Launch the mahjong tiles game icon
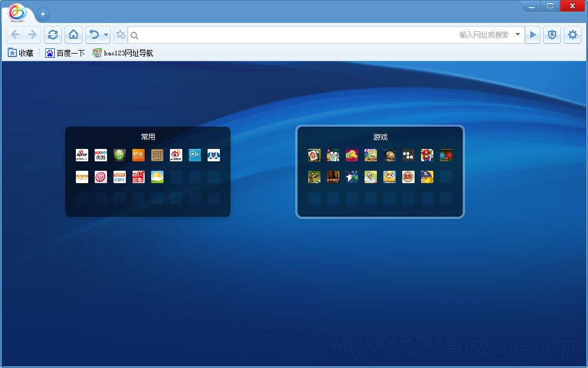This screenshot has width=588, height=368. (333, 155)
